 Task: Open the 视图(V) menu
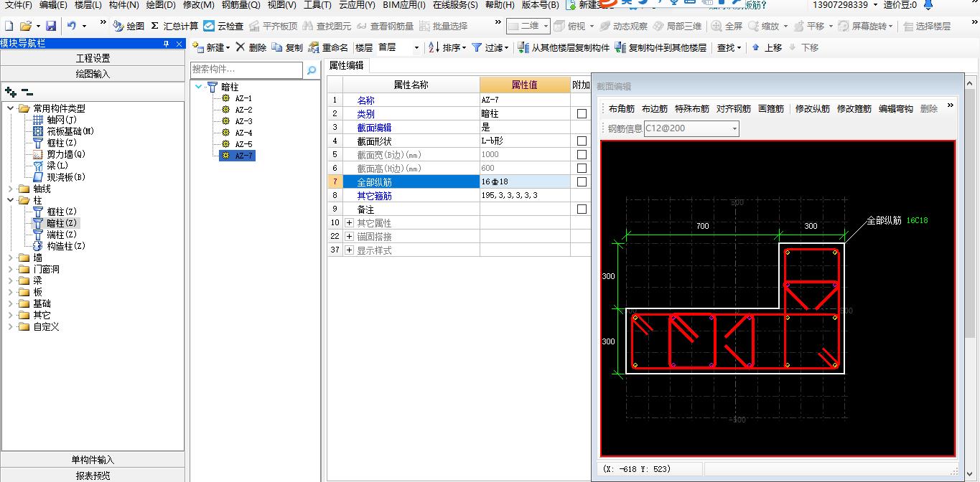(x=281, y=5)
